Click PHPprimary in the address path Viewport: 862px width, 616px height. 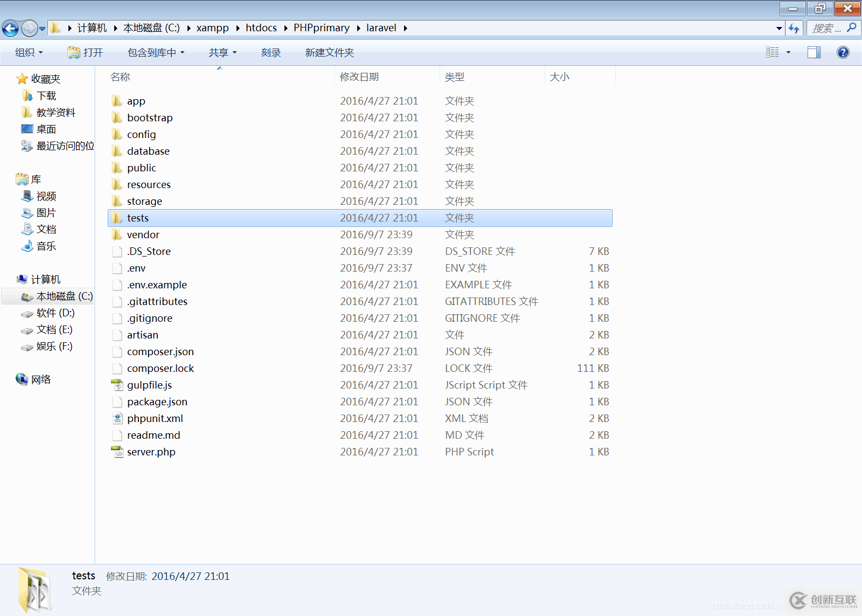click(x=321, y=28)
